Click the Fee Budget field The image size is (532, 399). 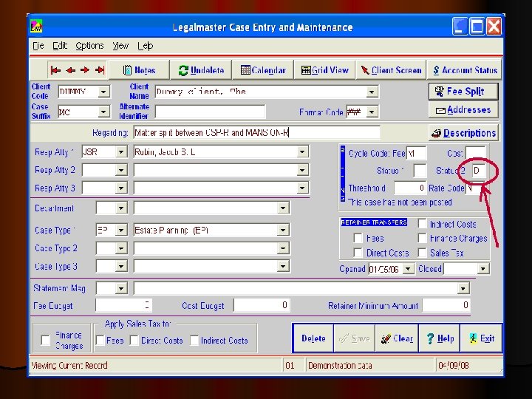tap(123, 305)
